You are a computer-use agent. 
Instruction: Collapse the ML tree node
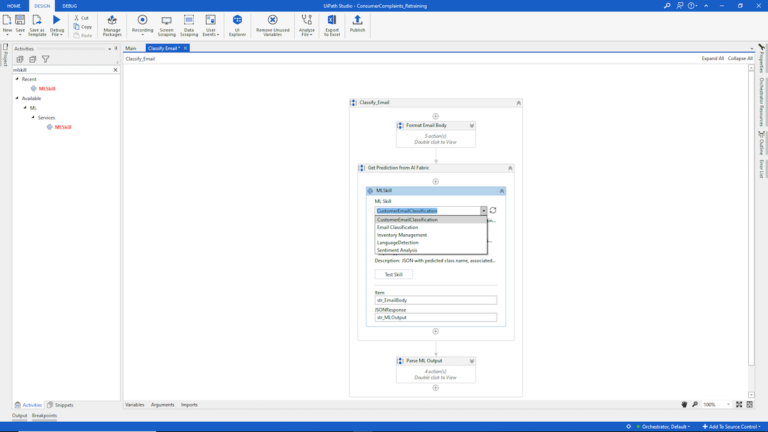pyautogui.click(x=25, y=108)
